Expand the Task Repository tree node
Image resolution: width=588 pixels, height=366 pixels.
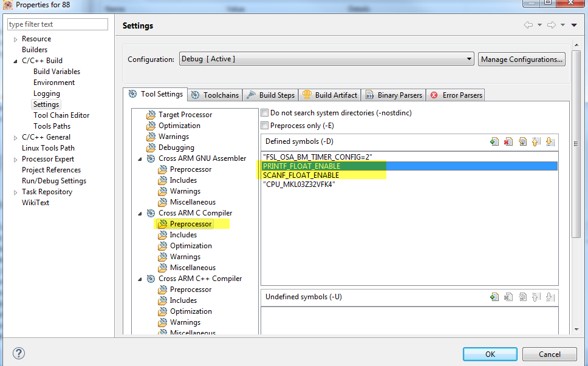15,192
